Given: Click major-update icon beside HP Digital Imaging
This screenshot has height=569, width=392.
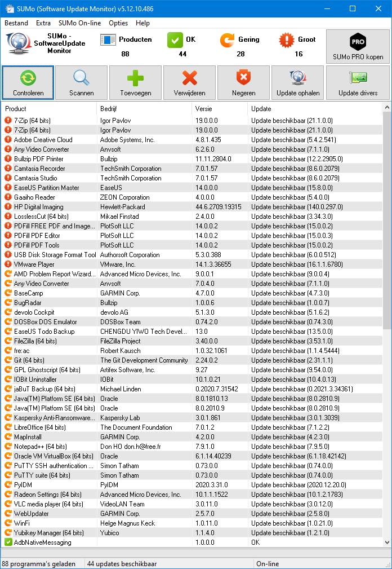Looking at the screenshot, I should click(8, 206).
